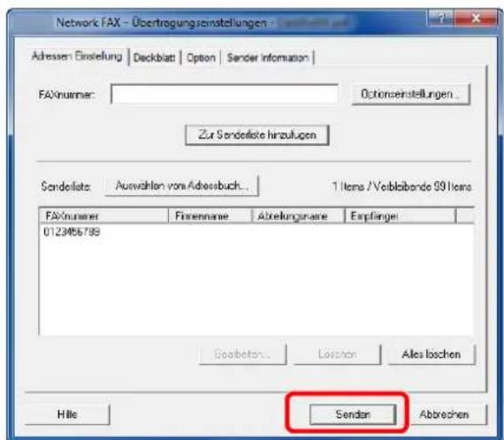Sort by FAXnummer column header
The height and width of the screenshot is (440, 504).
click(103, 216)
